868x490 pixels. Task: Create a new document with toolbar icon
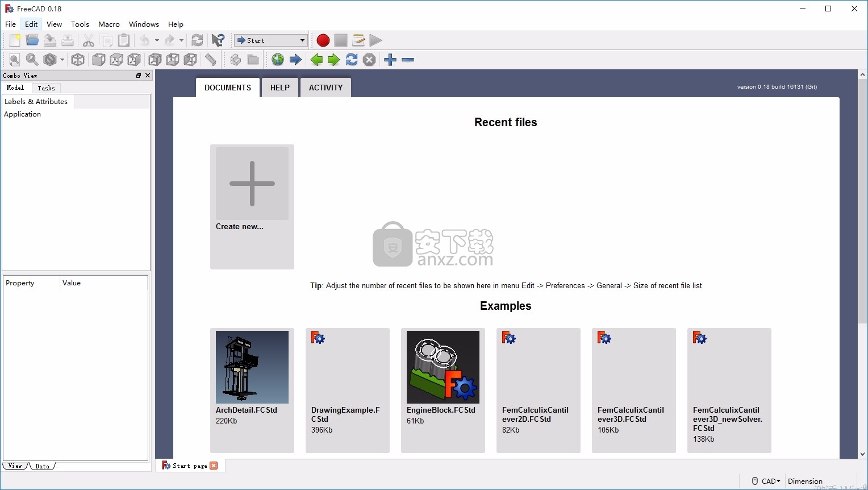[x=15, y=40]
